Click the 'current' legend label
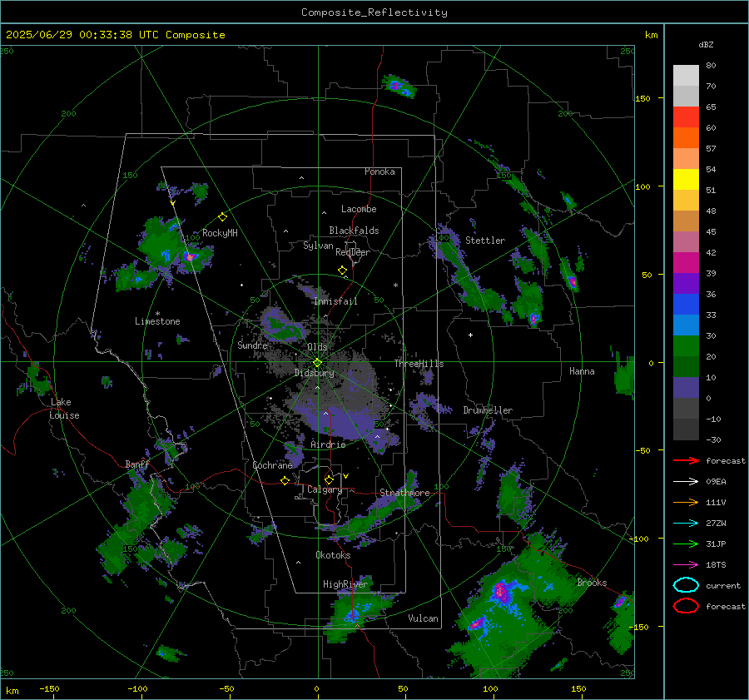 (x=723, y=586)
